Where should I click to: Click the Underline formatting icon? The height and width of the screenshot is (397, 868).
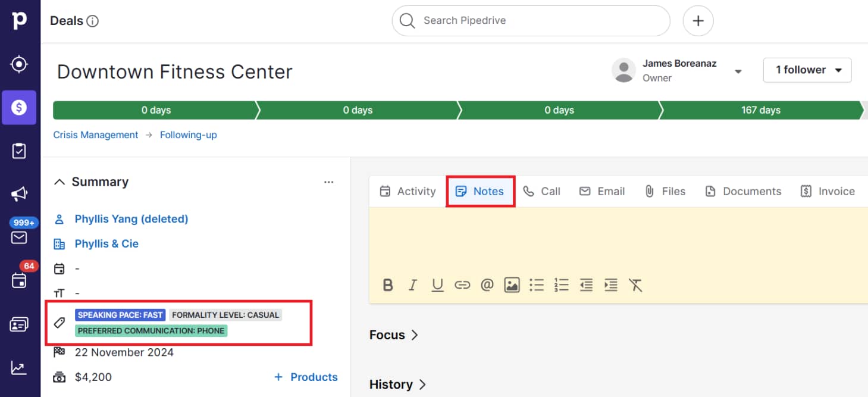[437, 286]
